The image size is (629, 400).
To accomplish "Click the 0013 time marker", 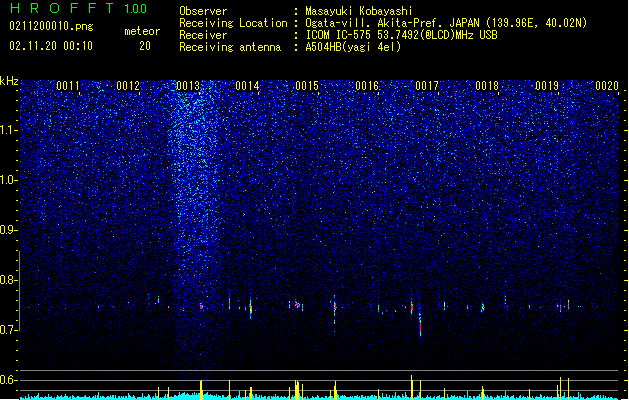I will tap(188, 86).
